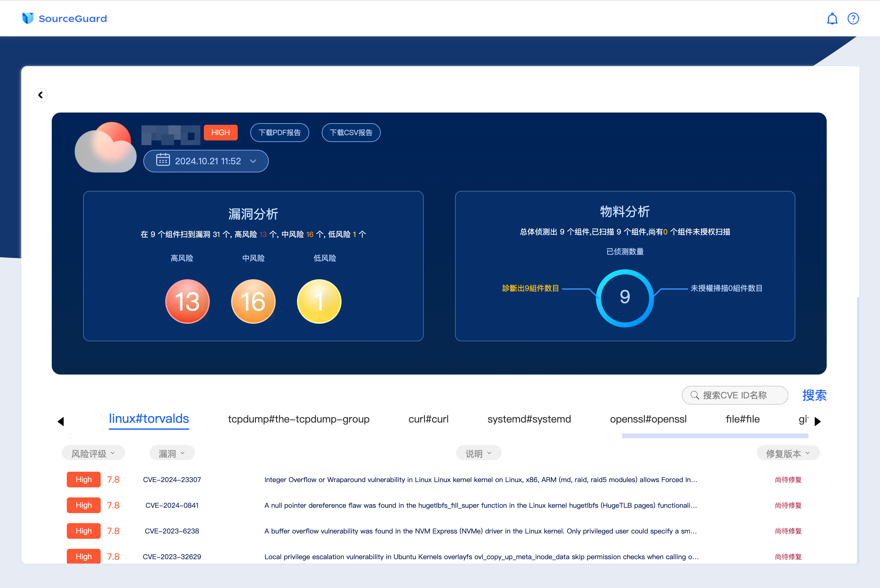Viewport: 880px width, 588px height.
Task: Click the SourceGuard logo
Action: (x=65, y=18)
